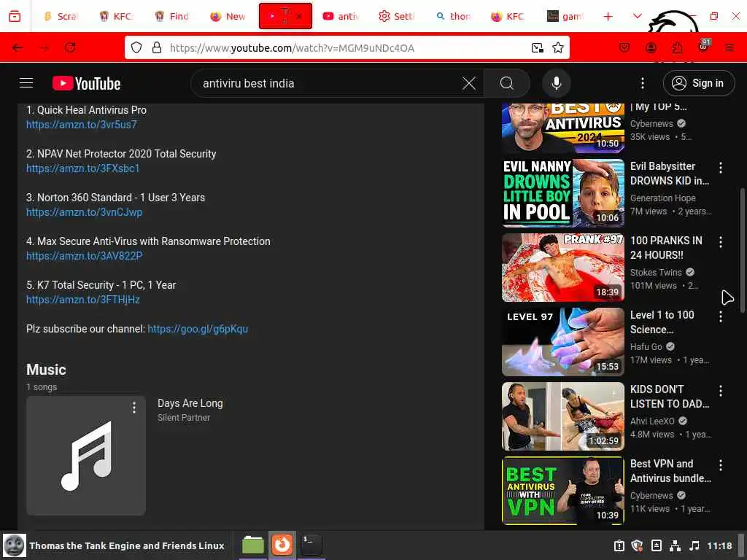Viewport: 747px width, 560px height.
Task: Open the Firefox application menu
Action: click(x=729, y=47)
